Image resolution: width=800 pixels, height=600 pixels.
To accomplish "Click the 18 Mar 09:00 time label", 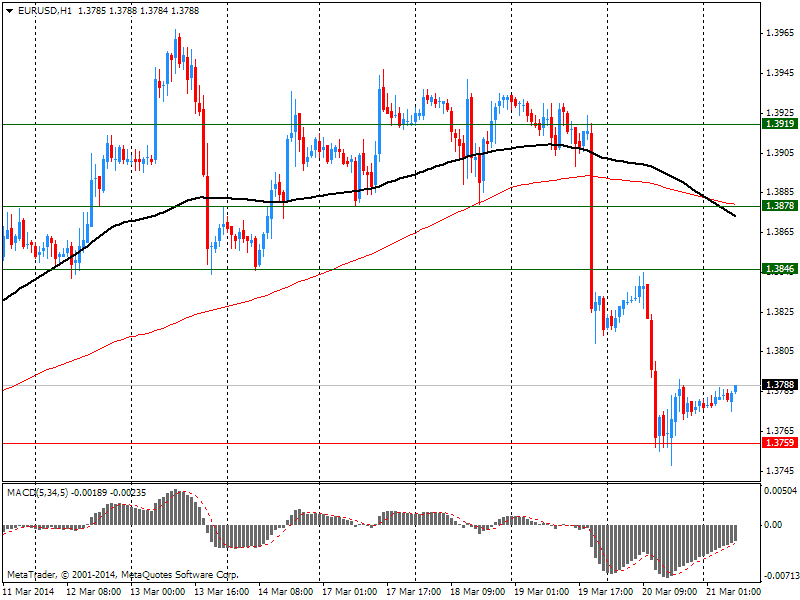I will click(x=478, y=592).
